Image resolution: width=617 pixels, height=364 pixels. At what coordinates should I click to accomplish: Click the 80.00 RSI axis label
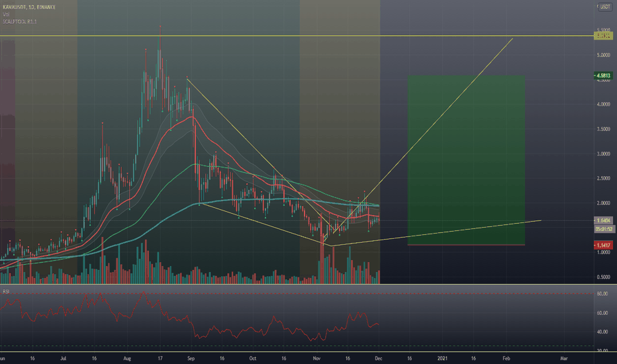602,294
